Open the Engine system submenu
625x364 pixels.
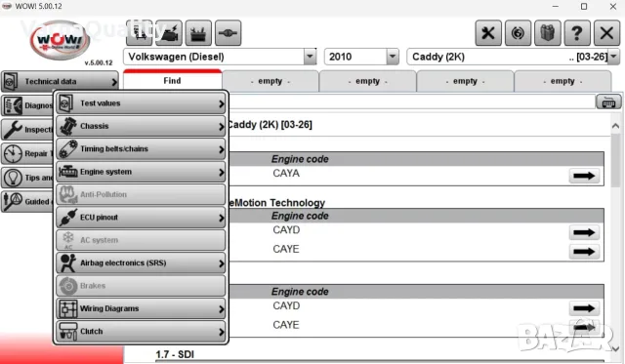[x=141, y=172]
